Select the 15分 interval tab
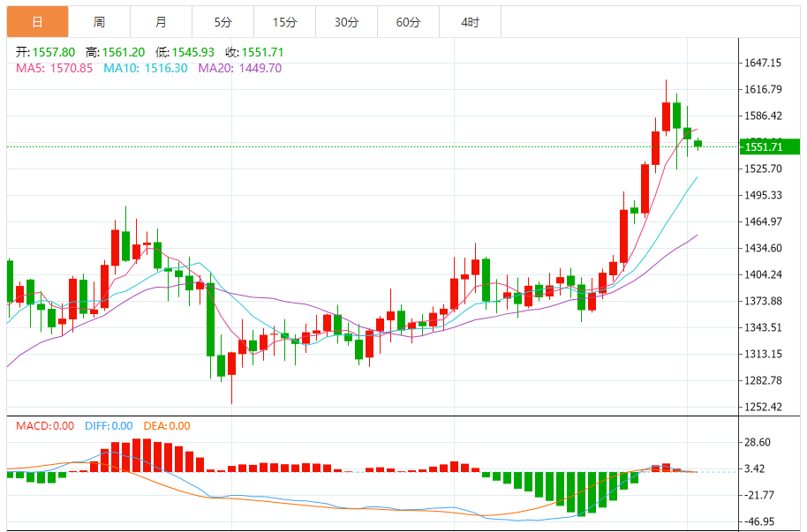Screen dimensions: 807x532 click(284, 22)
